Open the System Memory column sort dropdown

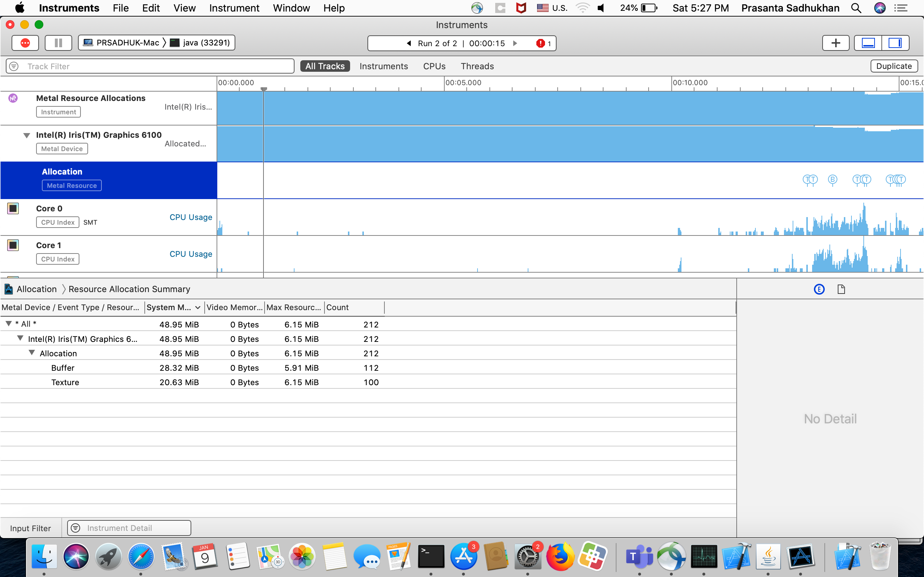pos(197,308)
